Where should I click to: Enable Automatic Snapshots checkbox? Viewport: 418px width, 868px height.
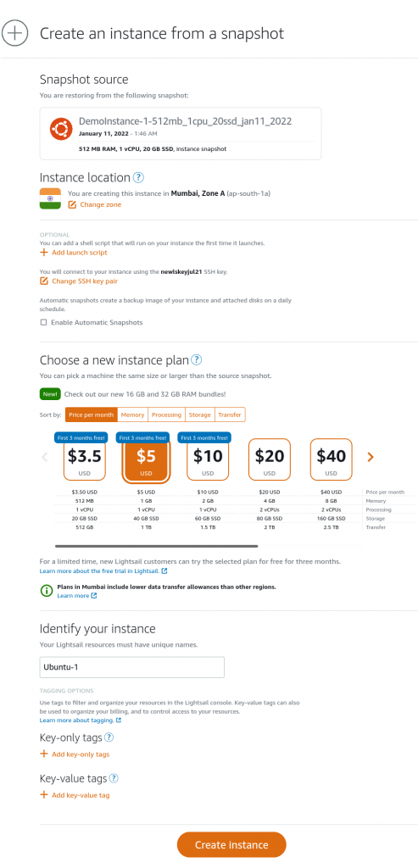click(x=43, y=322)
